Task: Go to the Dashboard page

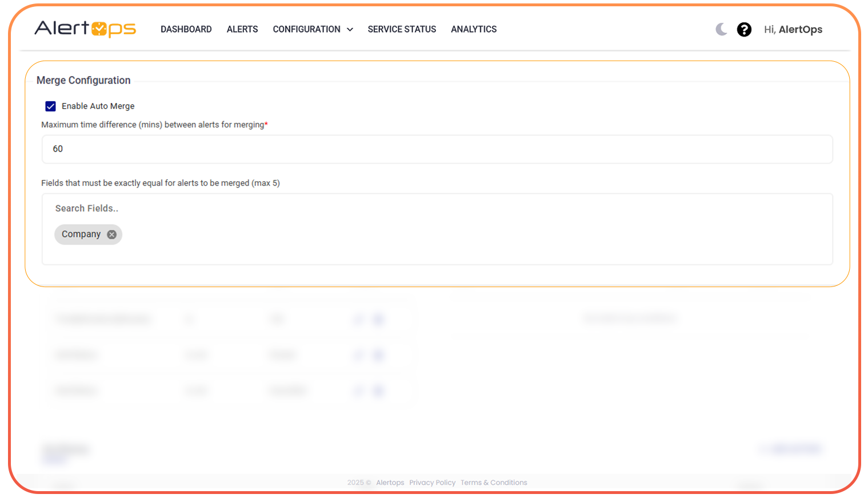Action: point(186,29)
